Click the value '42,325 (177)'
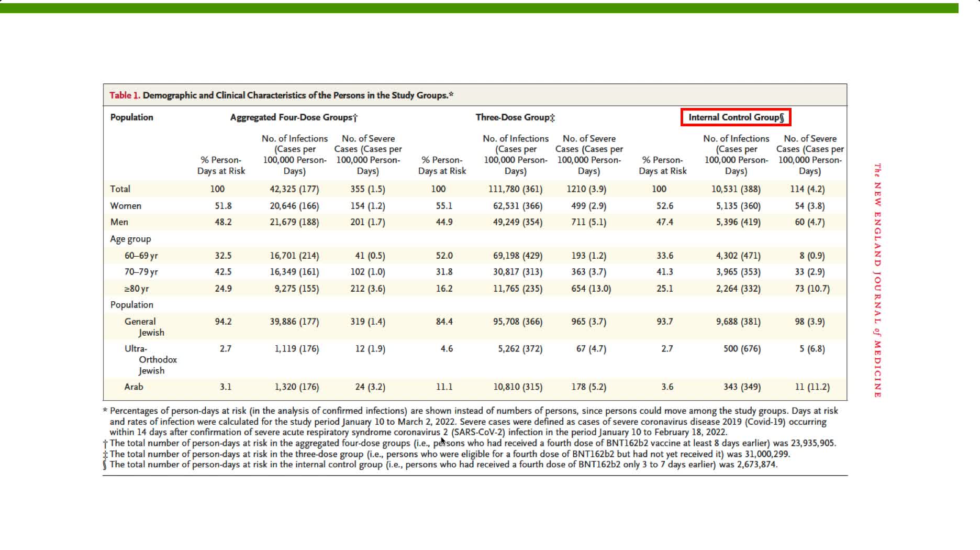 tap(294, 189)
